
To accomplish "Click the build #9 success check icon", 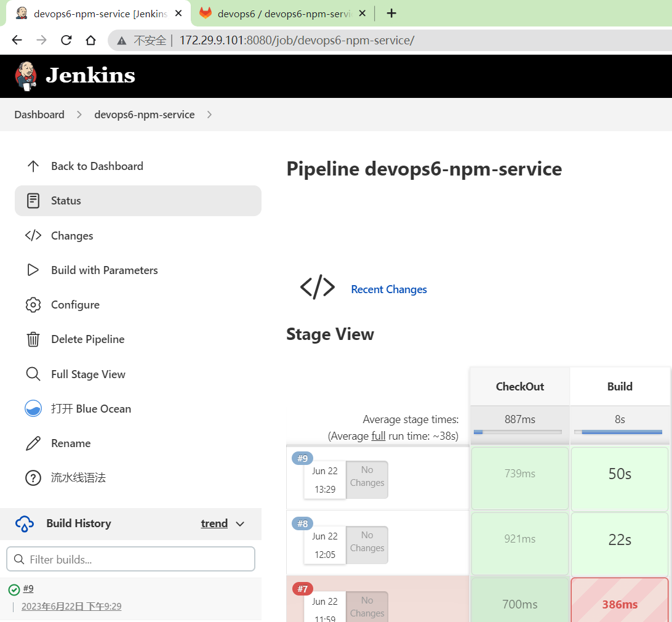I will pos(14,590).
